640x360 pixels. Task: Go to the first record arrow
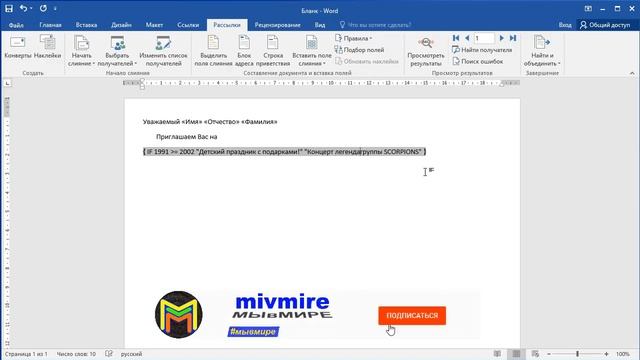pos(456,38)
